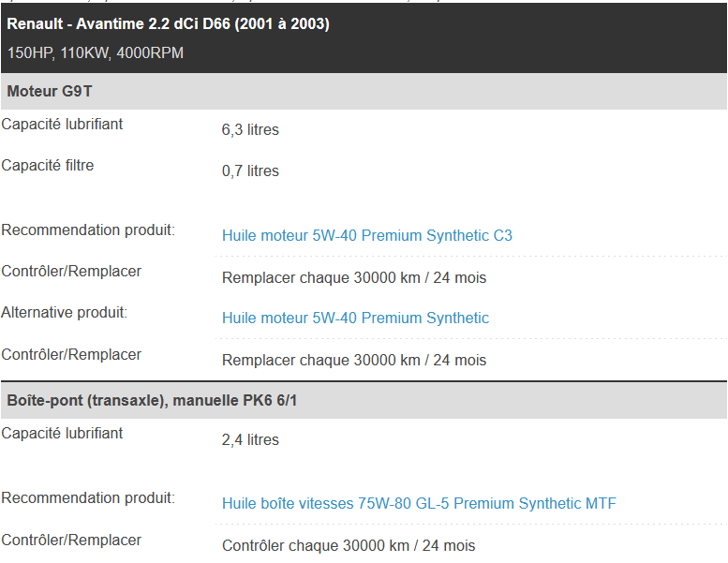
Task: Click the Capacité filtre label
Action: click(x=48, y=166)
